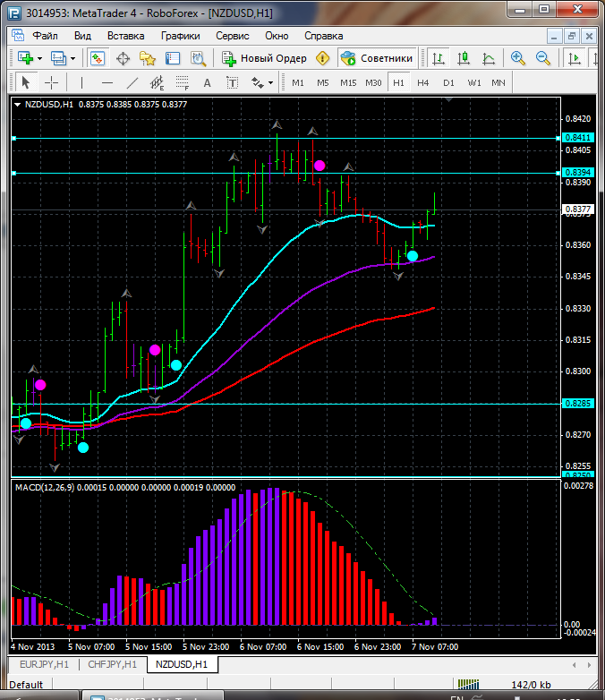Screen dimensions: 605x700
Task: Select the M15 timeframe button
Action: 348,82
